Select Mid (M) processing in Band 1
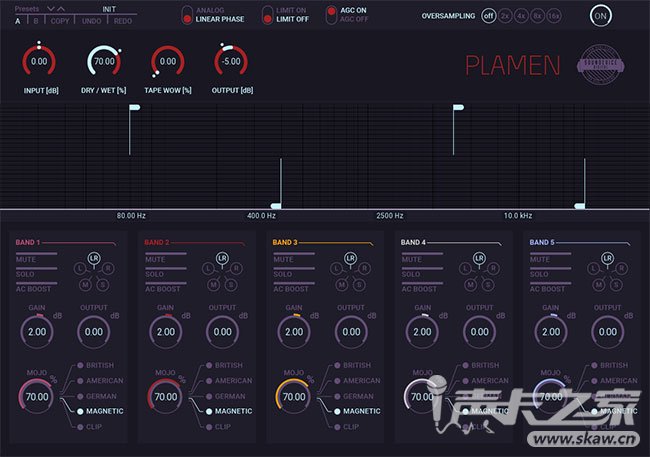Screen dimensions: 650x457 (85, 284)
